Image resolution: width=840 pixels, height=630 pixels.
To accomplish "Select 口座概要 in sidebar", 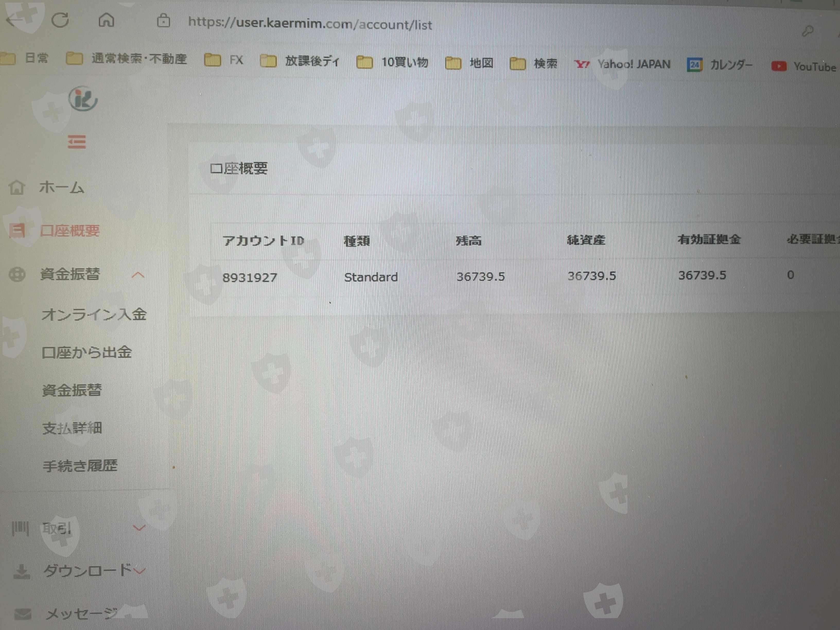I will [x=69, y=231].
